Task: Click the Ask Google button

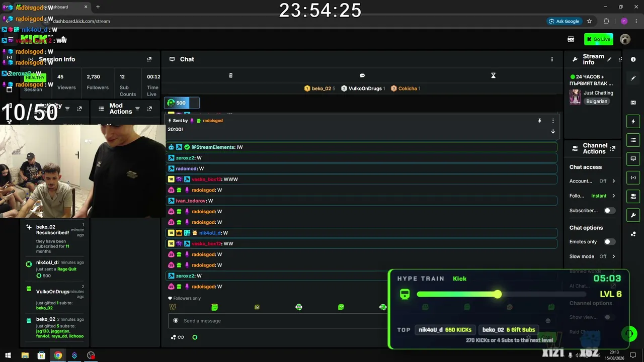Action: pyautogui.click(x=565, y=21)
